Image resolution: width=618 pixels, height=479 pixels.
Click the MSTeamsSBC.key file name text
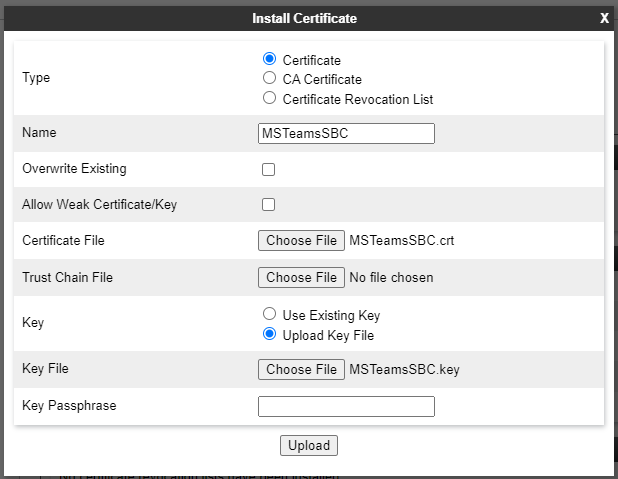coord(404,370)
